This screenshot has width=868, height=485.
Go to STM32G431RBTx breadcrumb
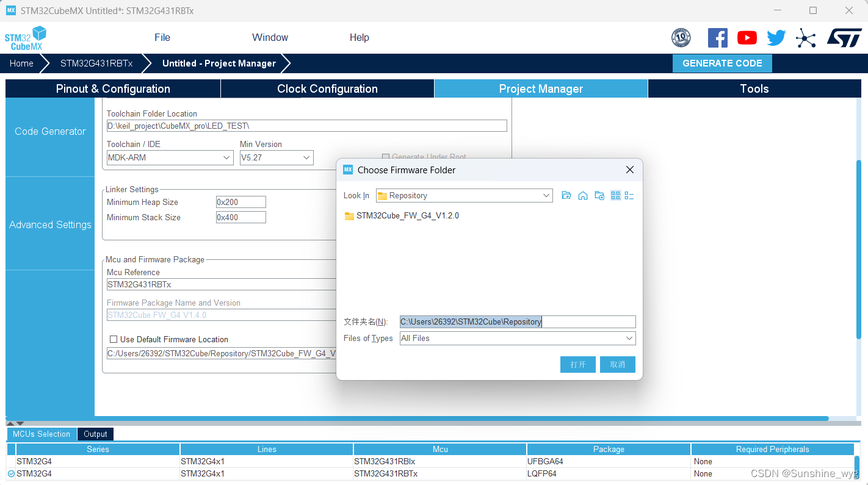pos(96,63)
